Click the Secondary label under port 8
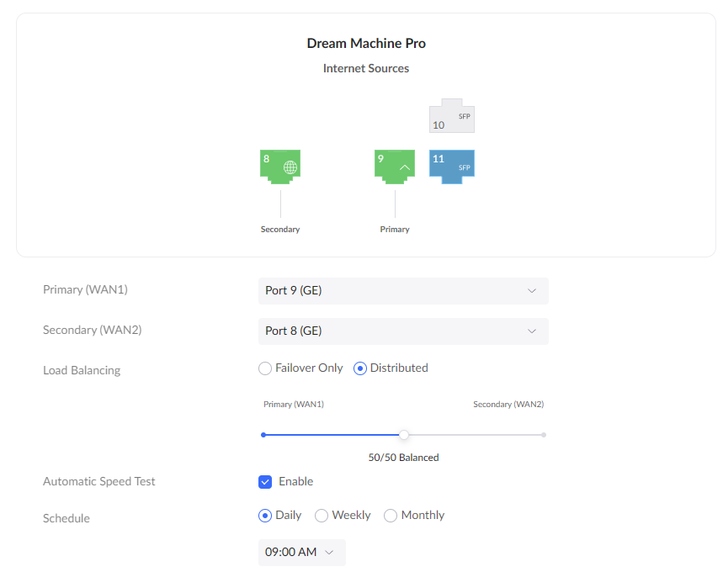723x588 pixels. coord(280,230)
